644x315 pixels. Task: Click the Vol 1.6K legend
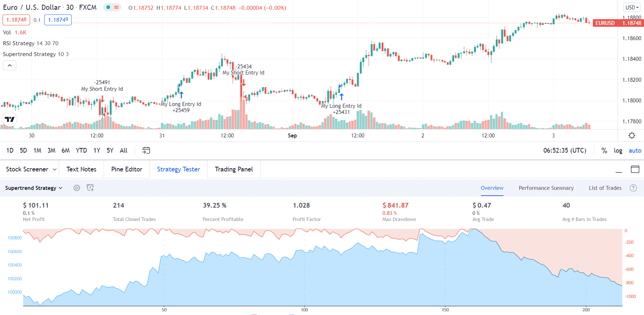15,33
